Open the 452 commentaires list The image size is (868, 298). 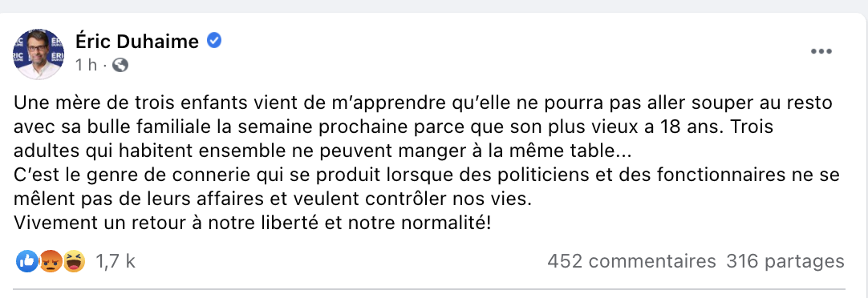(x=631, y=261)
